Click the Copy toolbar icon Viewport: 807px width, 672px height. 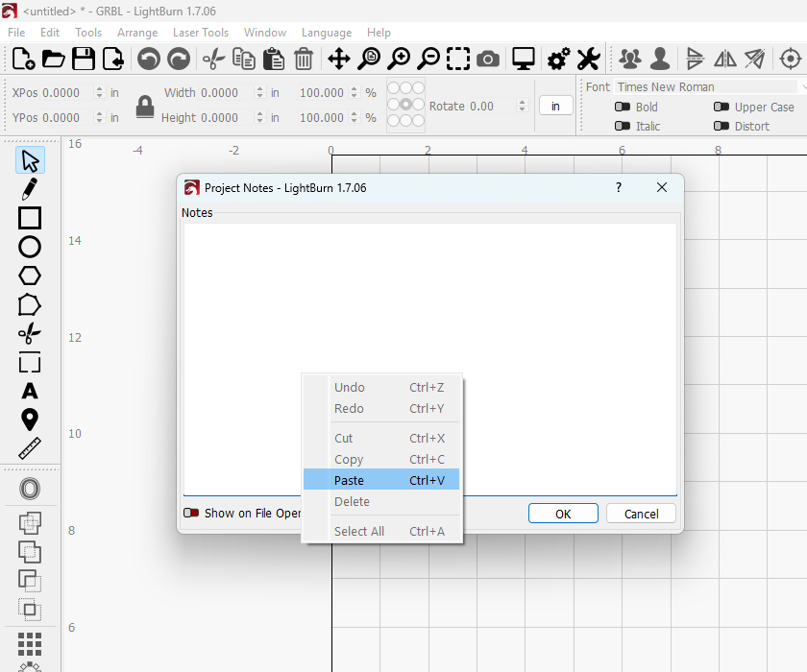pos(243,59)
